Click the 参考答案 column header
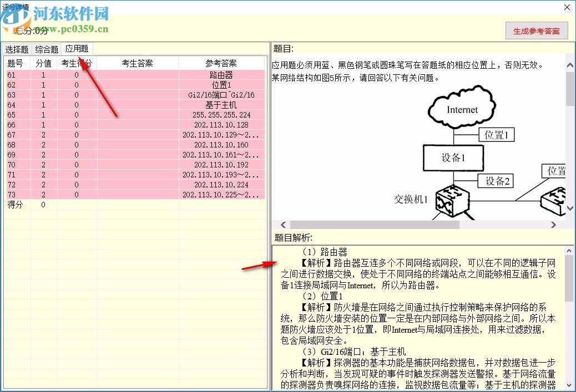This screenshot has width=576, height=392. pyautogui.click(x=221, y=63)
